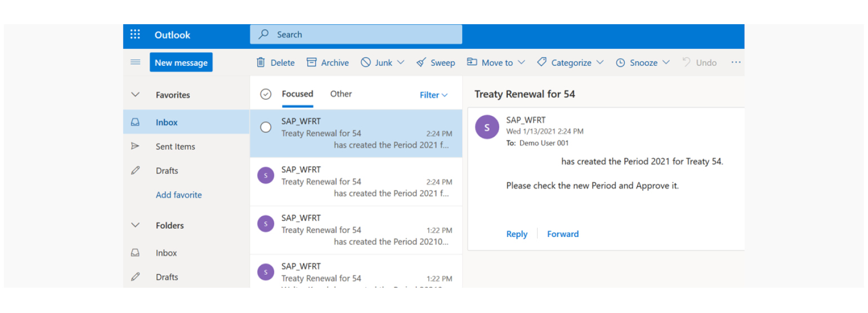Click the Folders Drafts pencil icon
The image size is (868, 313).
pos(135,277)
